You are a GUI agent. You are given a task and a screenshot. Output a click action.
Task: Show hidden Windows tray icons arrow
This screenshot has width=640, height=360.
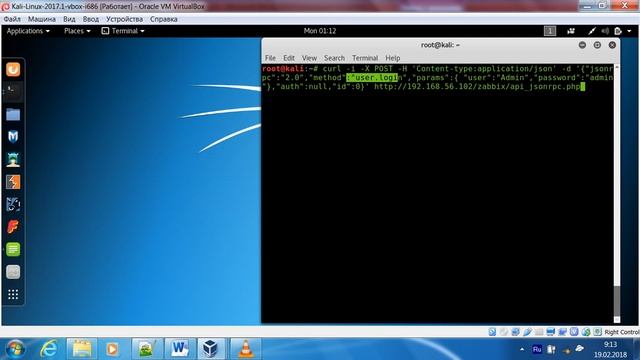pos(522,349)
